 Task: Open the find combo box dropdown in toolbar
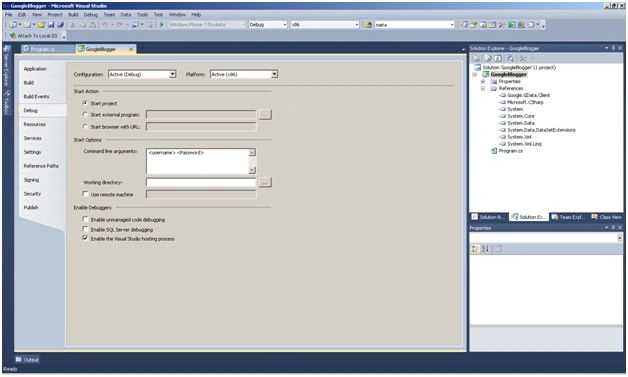tap(452, 25)
